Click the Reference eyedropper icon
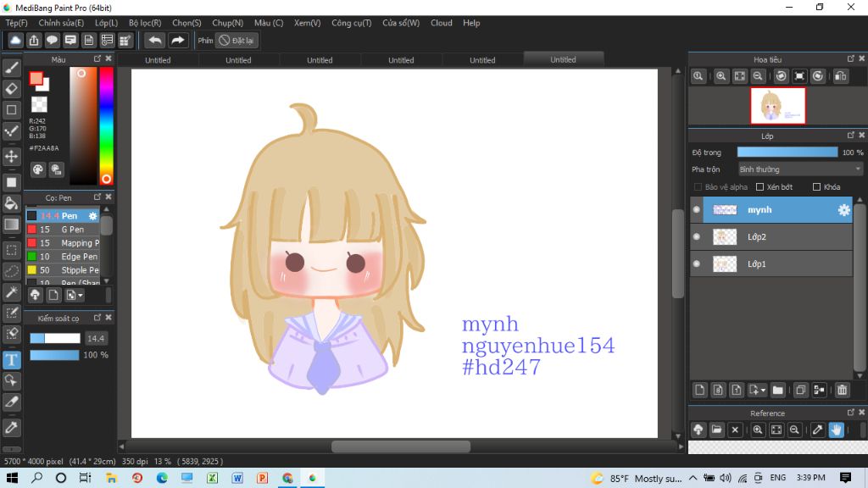The width and height of the screenshot is (868, 488). (x=817, y=430)
